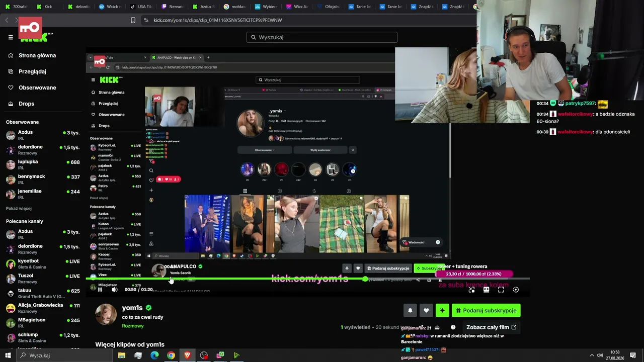
Task: Open site settings icon beside the URL
Action: (x=146, y=20)
